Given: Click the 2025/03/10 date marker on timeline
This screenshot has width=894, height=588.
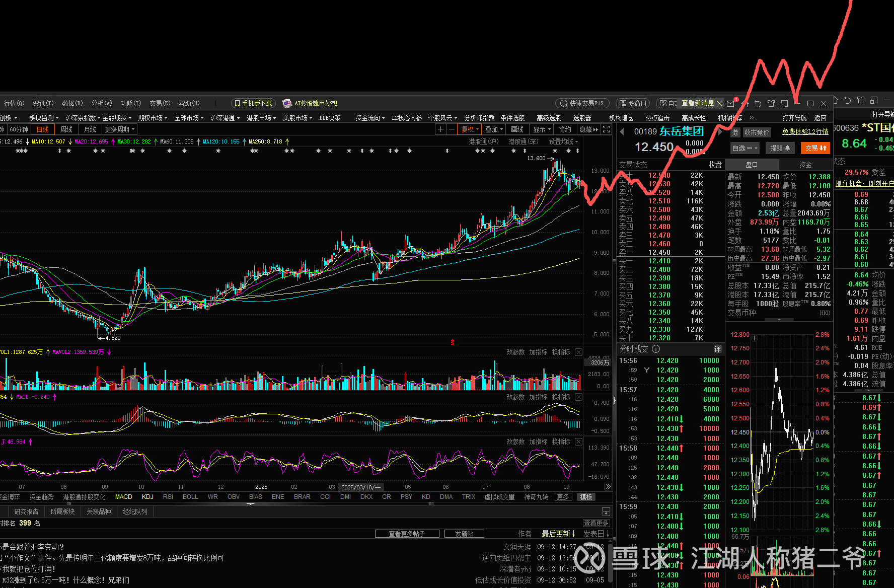Looking at the screenshot, I should (361, 487).
